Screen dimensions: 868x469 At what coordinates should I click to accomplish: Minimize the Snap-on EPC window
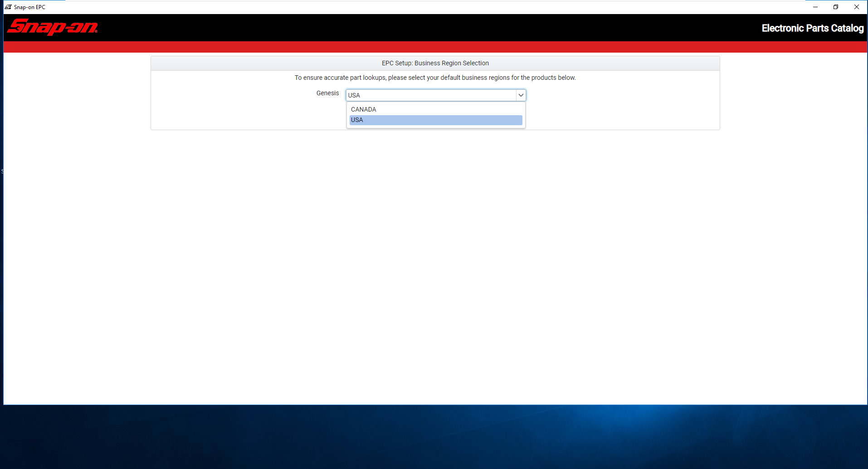coord(815,7)
